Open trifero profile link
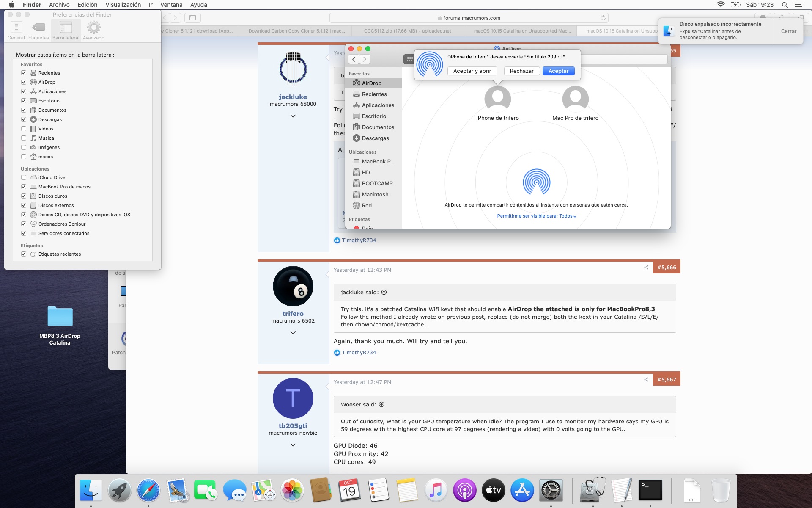The height and width of the screenshot is (508, 812). coord(293,314)
